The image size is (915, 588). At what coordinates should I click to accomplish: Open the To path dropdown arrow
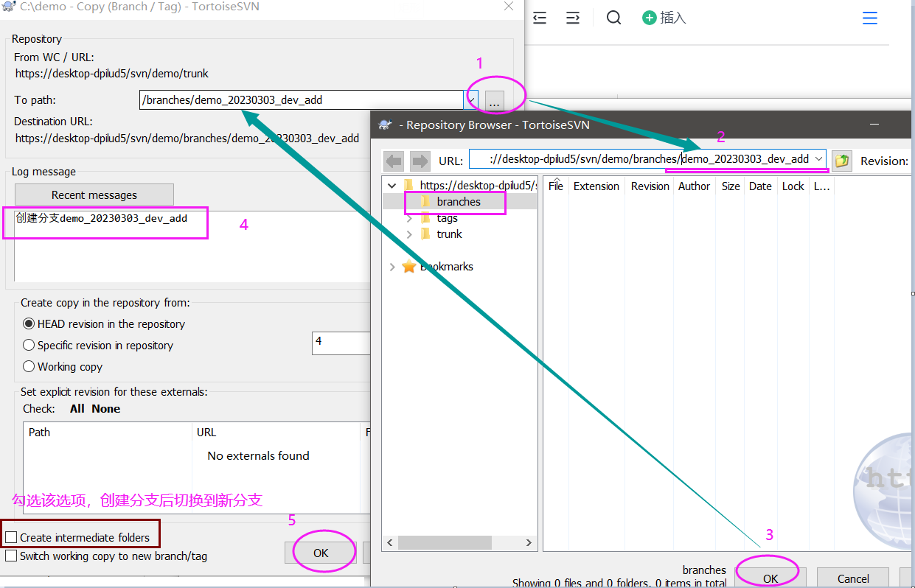tap(471, 100)
